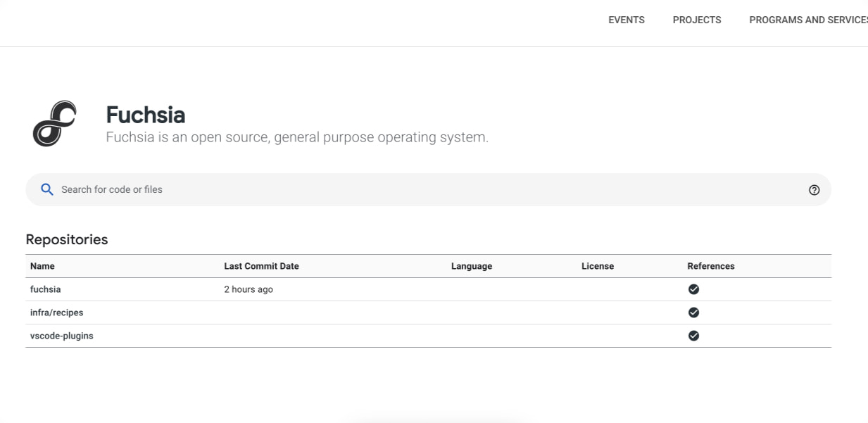
Task: Open the Events menu item
Action: [627, 20]
